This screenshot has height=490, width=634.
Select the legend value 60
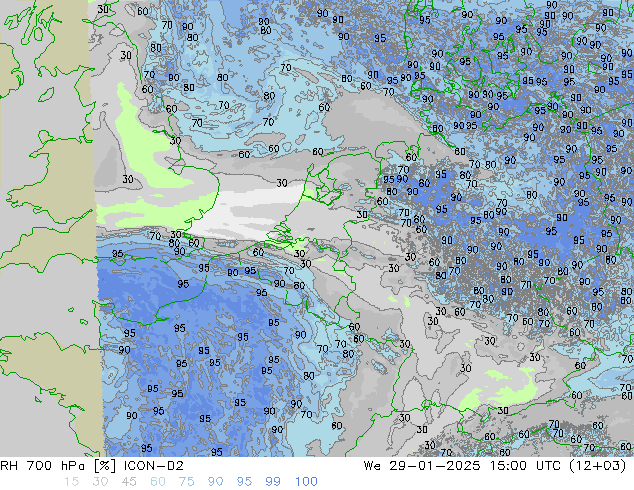click(158, 482)
